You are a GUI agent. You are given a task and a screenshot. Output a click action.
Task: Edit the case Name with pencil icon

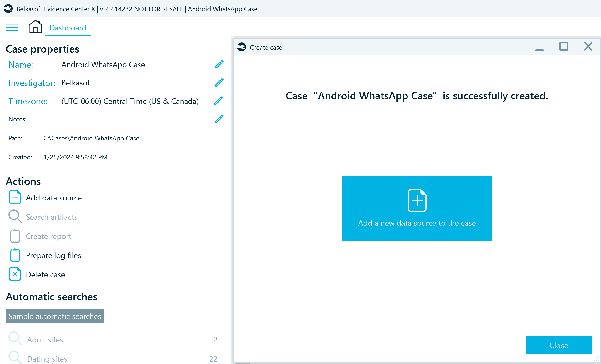pos(219,64)
